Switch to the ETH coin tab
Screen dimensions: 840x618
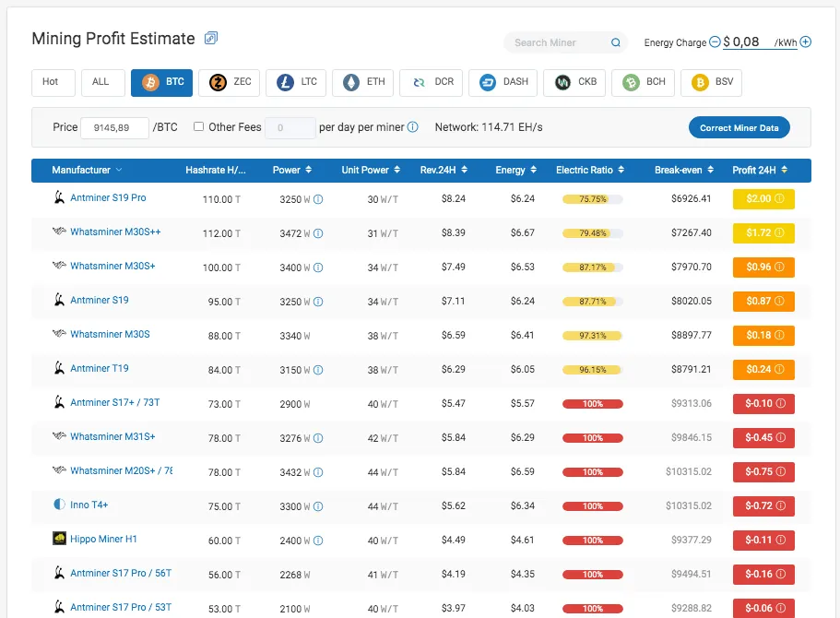[x=362, y=82]
